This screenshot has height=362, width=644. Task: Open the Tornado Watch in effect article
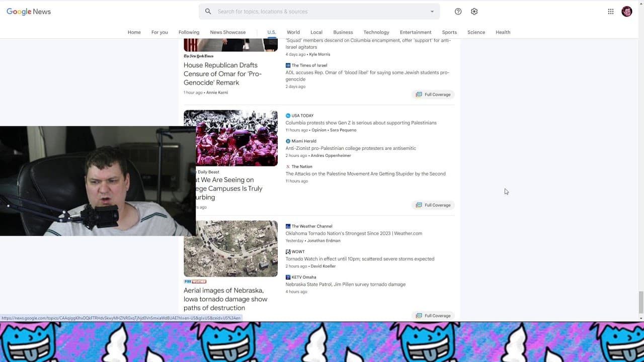click(360, 259)
